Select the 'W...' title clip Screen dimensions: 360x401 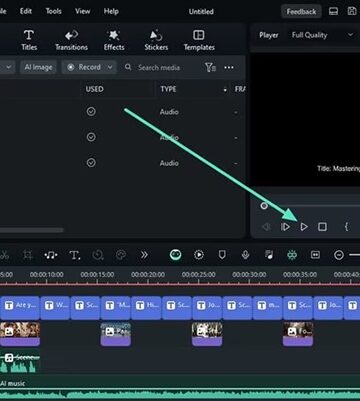tap(55, 308)
